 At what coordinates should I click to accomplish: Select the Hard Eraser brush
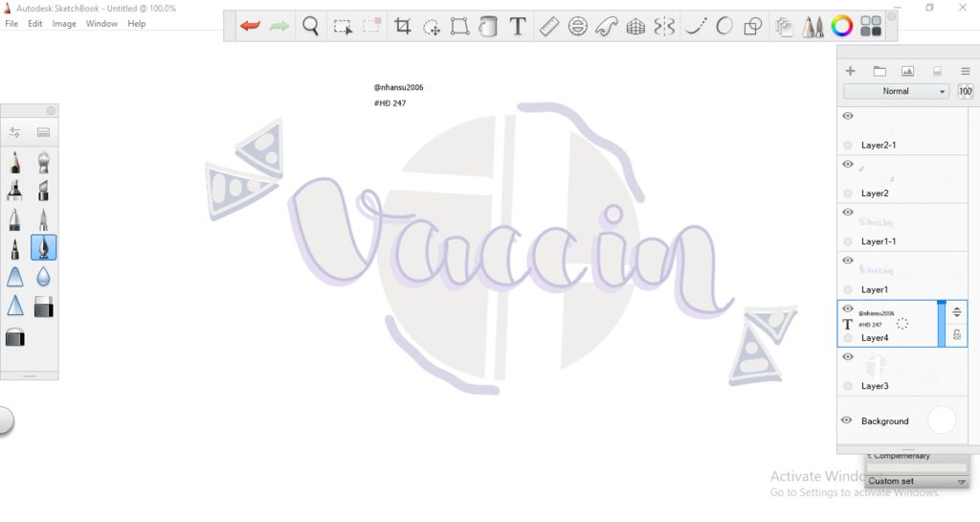click(x=43, y=306)
